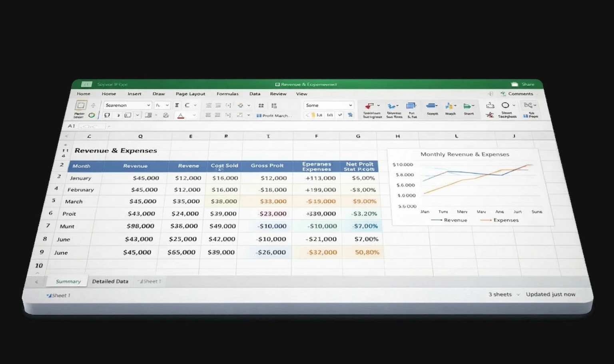Click the Scerpts ribbon icon

pyautogui.click(x=432, y=106)
